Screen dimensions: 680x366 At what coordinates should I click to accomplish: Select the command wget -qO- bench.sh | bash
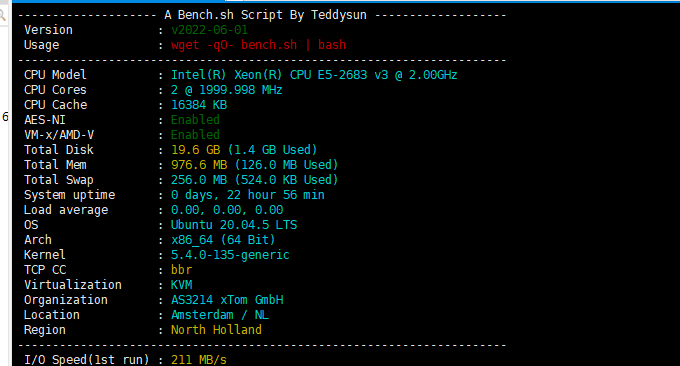258,45
